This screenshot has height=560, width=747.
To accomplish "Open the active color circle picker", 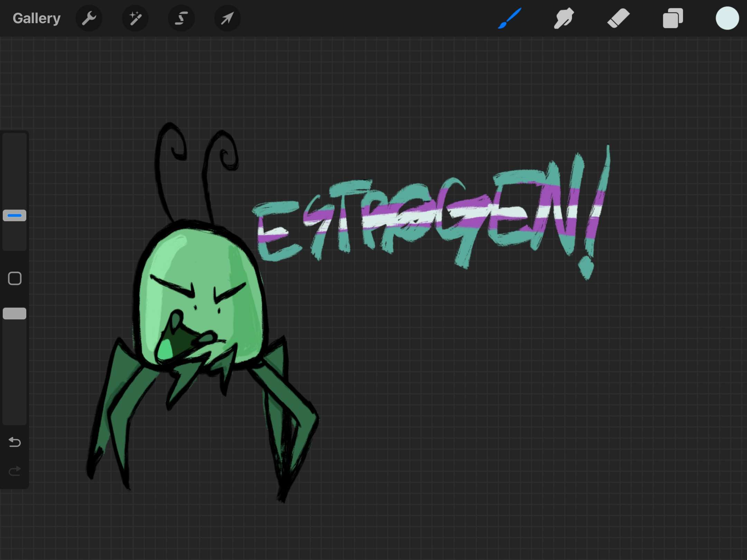I will (727, 18).
